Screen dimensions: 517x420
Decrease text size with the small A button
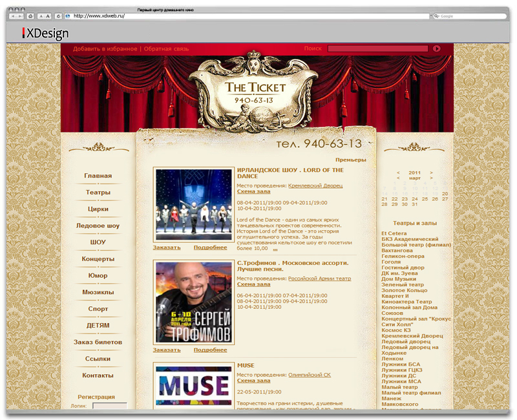click(x=41, y=16)
